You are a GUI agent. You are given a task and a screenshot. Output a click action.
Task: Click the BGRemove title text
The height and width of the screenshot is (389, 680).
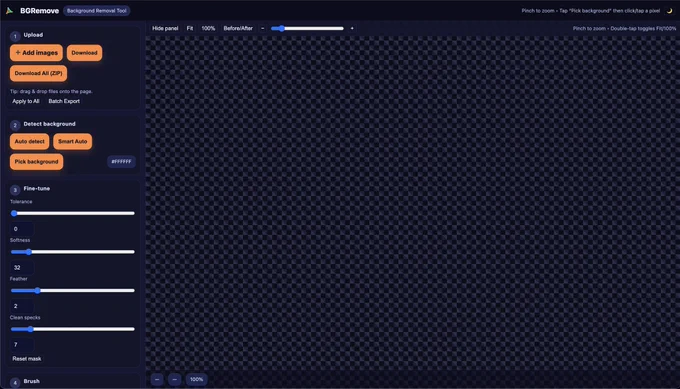39,11
